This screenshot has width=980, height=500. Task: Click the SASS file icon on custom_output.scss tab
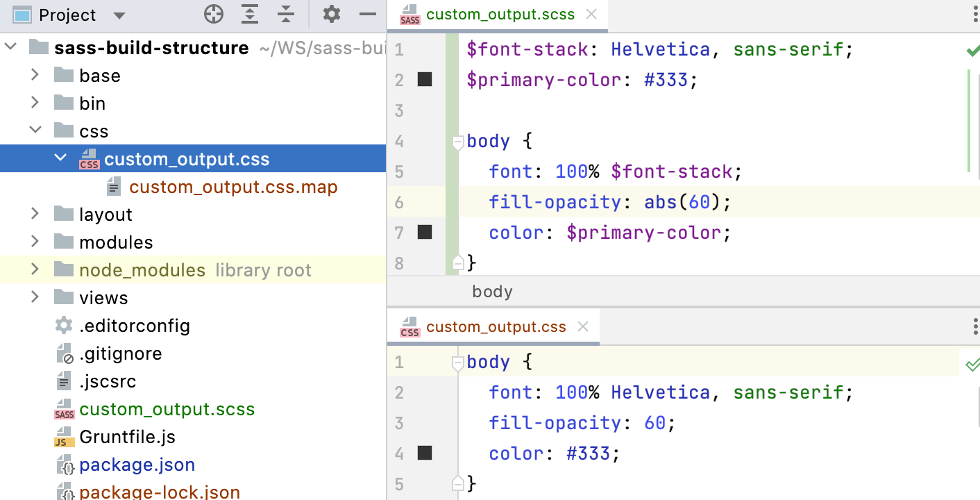(410, 15)
